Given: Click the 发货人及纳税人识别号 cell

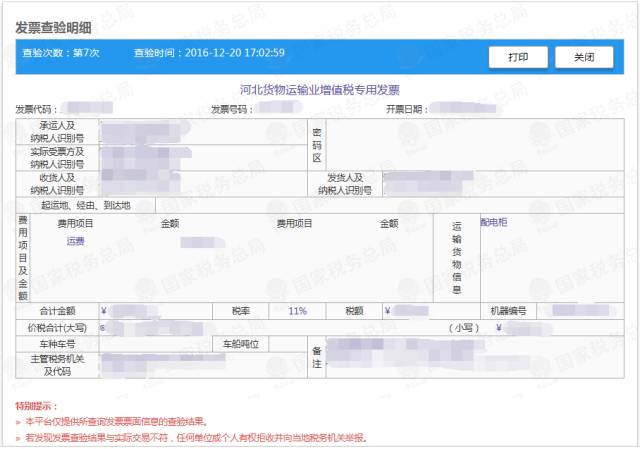Looking at the screenshot, I should point(345,184).
